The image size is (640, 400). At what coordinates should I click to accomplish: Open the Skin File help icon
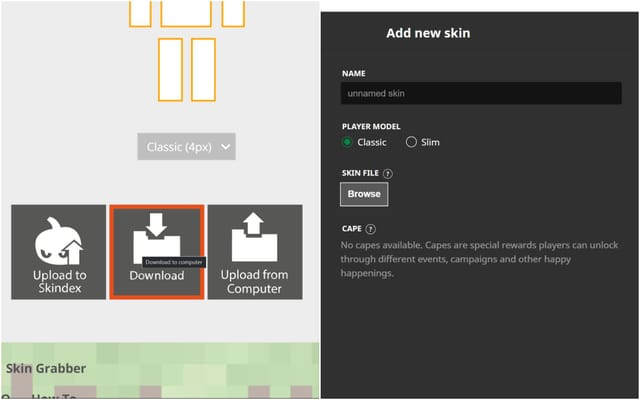[387, 174]
